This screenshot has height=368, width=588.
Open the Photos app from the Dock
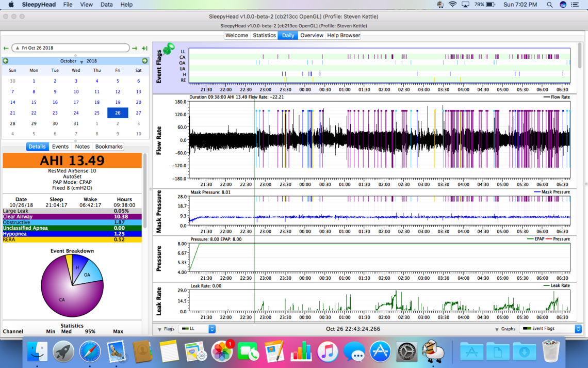click(222, 351)
